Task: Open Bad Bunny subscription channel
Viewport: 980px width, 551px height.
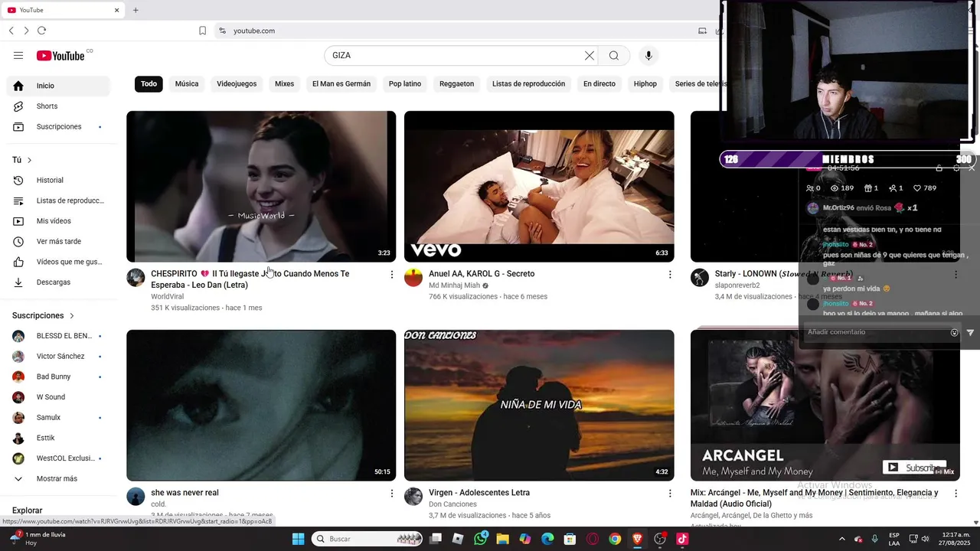Action: (58, 377)
